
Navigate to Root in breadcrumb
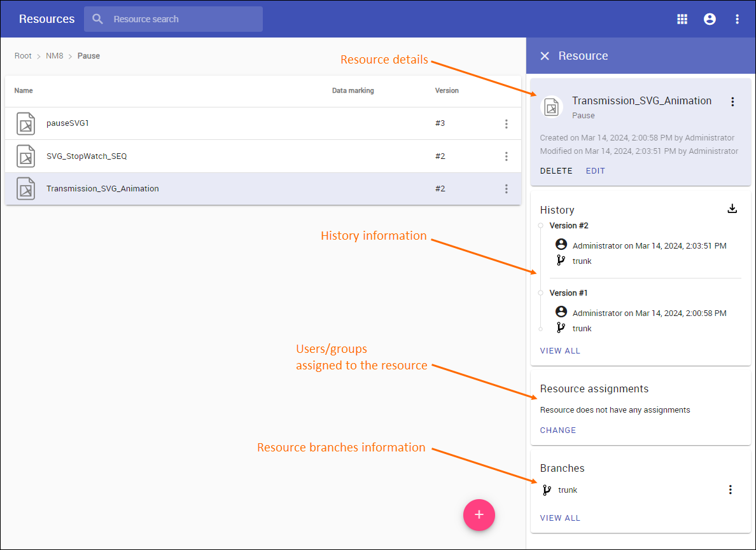point(23,56)
